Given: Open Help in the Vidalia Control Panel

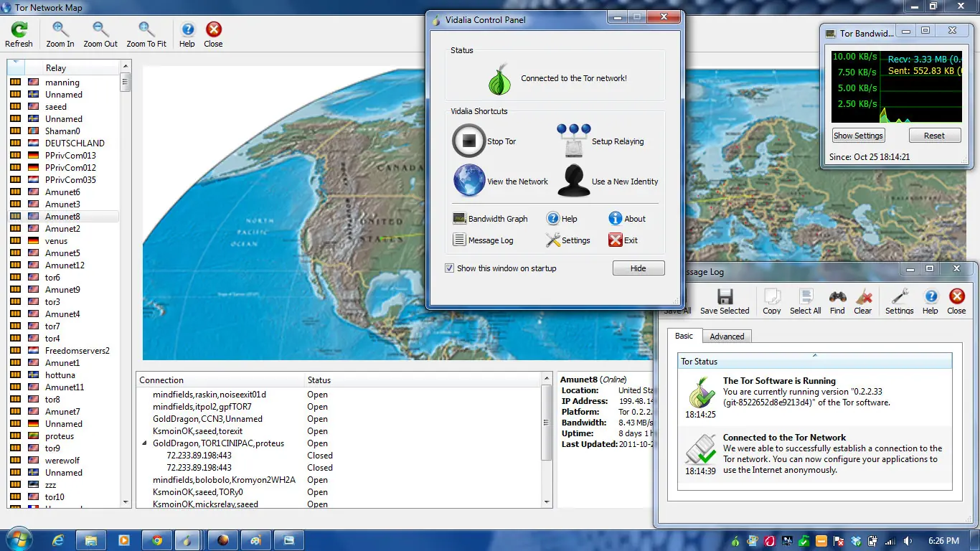Looking at the screenshot, I should coord(562,219).
